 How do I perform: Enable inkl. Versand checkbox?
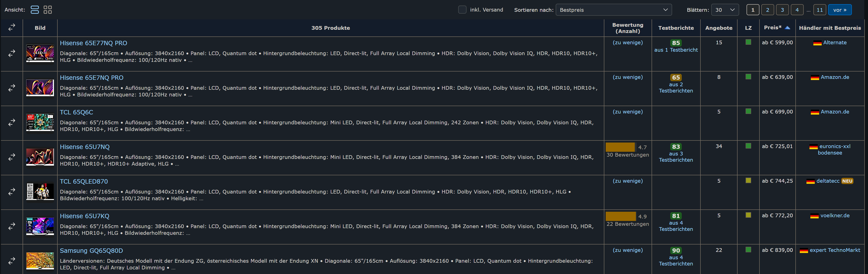click(462, 10)
